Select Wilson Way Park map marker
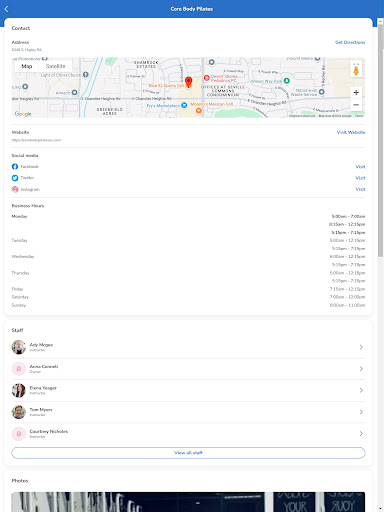This screenshot has width=384, height=512. [286, 81]
